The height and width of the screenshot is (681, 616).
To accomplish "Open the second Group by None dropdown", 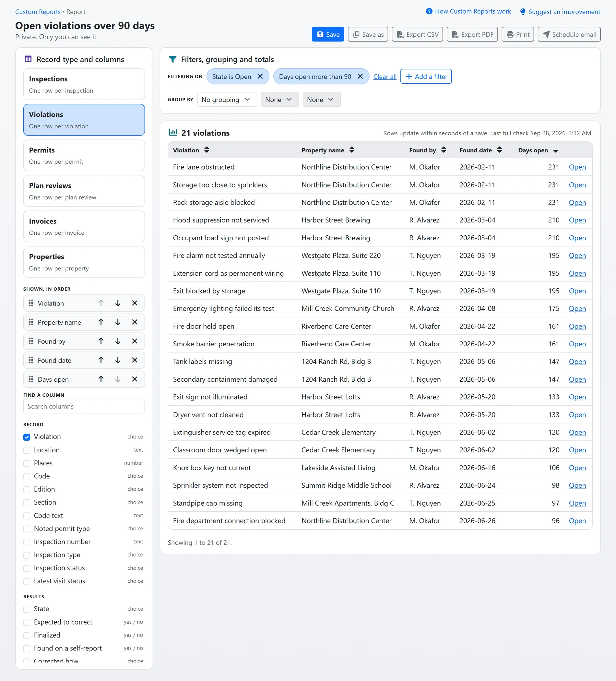I will coord(279,99).
